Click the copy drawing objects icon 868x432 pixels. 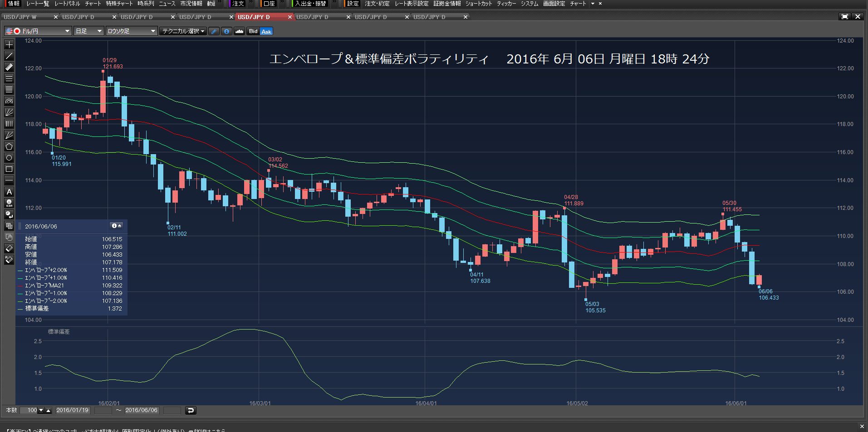[x=9, y=226]
